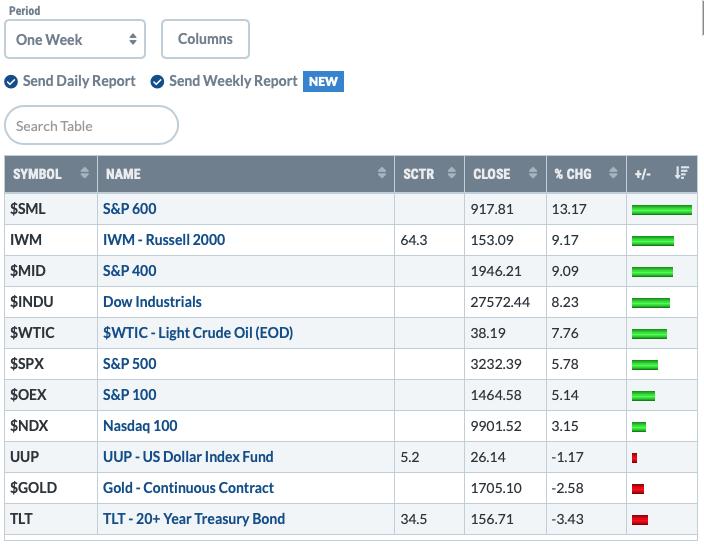The image size is (704, 544).
Task: Open the S&P 500 link
Action: click(129, 364)
